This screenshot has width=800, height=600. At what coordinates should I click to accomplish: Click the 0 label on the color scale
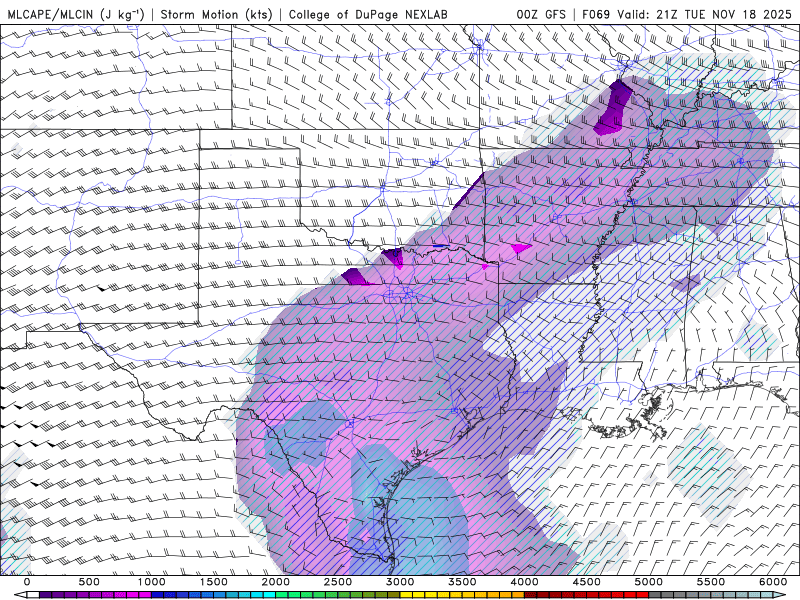pos(27,582)
